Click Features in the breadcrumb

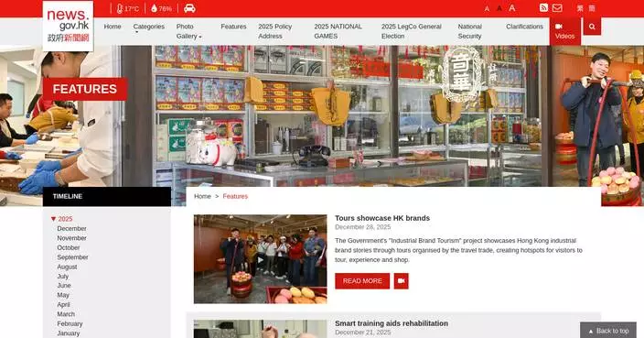tap(235, 197)
